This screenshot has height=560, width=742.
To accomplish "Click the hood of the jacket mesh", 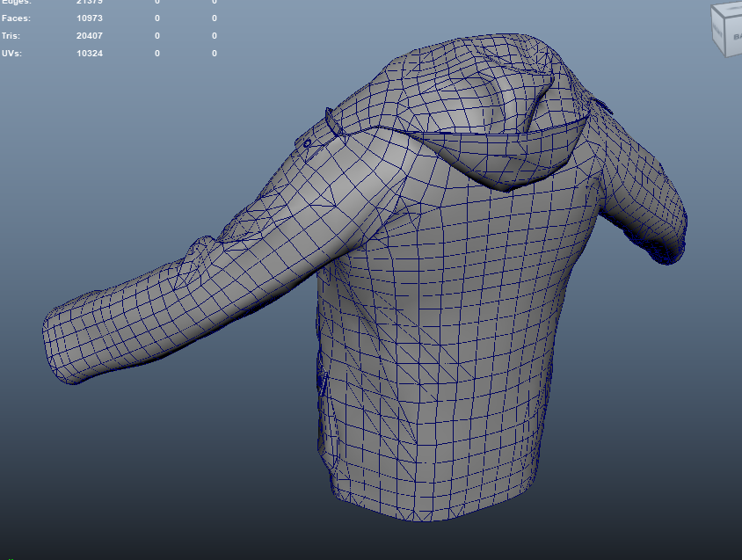I will coord(487,113).
